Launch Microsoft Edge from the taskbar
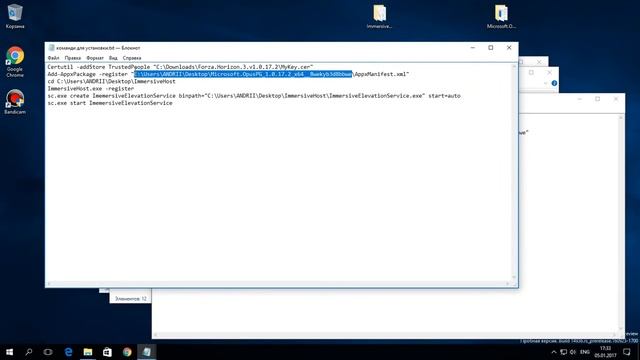The image size is (640, 360). click(68, 352)
